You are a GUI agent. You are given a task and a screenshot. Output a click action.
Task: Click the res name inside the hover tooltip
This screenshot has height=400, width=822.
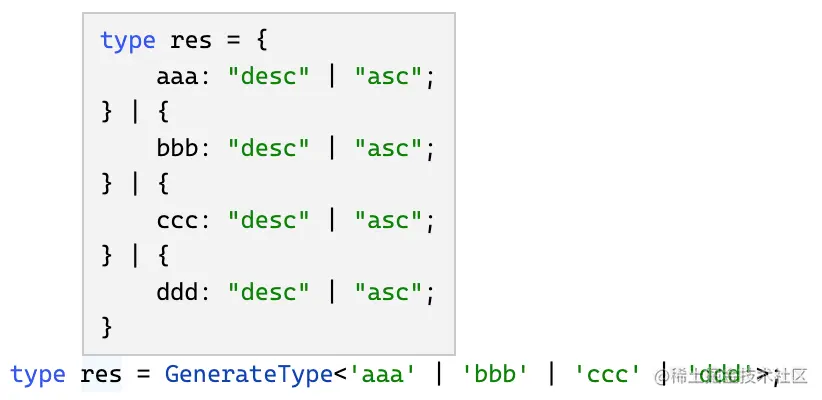(x=191, y=41)
